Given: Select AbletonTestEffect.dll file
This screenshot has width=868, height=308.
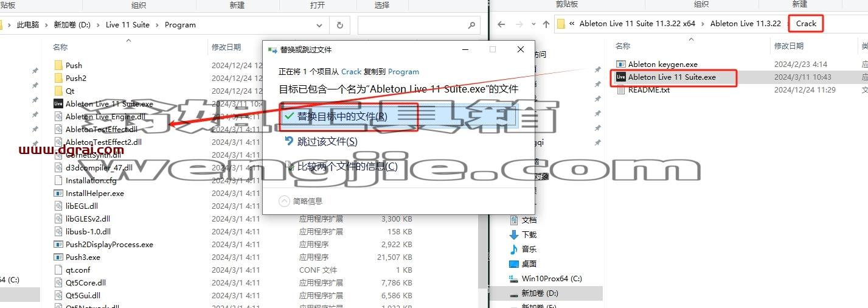Looking at the screenshot, I should 101,129.
